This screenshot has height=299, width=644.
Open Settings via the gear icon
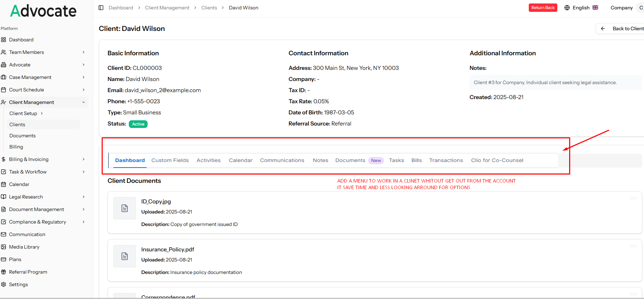tap(3, 284)
